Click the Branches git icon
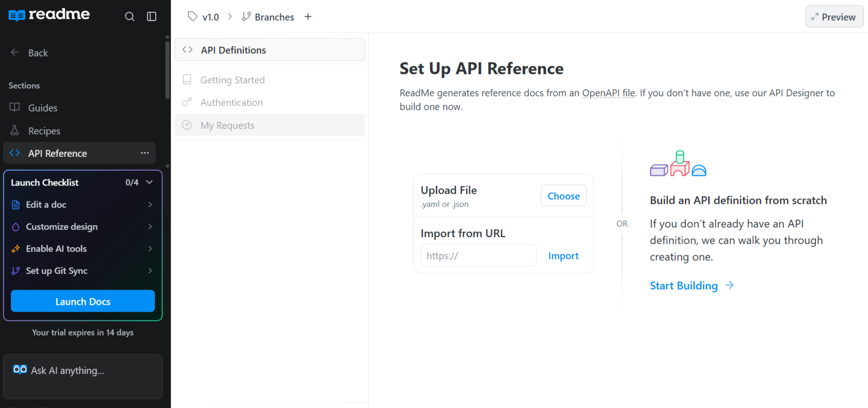Image resolution: width=868 pixels, height=408 pixels. (x=246, y=16)
